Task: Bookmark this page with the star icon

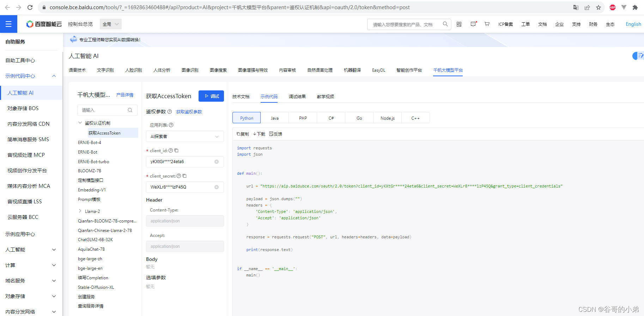Action: tap(599, 7)
